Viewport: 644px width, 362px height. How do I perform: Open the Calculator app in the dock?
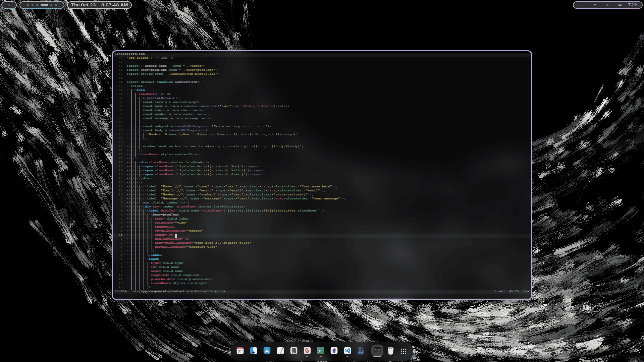tap(294, 351)
